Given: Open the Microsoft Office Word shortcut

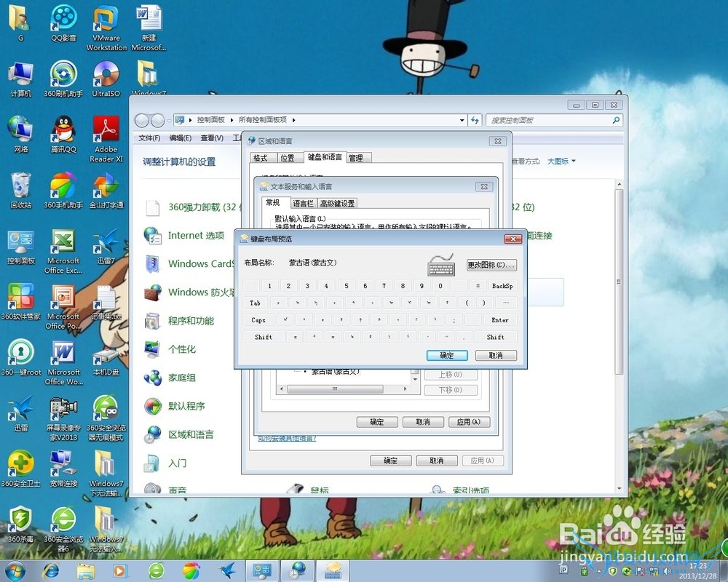Looking at the screenshot, I should point(63,362).
